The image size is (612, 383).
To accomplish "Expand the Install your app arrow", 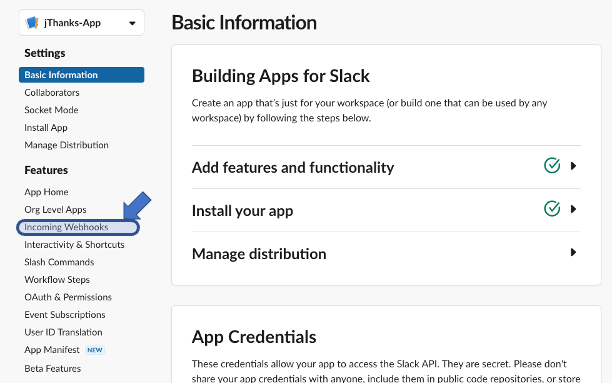I will pyautogui.click(x=573, y=209).
